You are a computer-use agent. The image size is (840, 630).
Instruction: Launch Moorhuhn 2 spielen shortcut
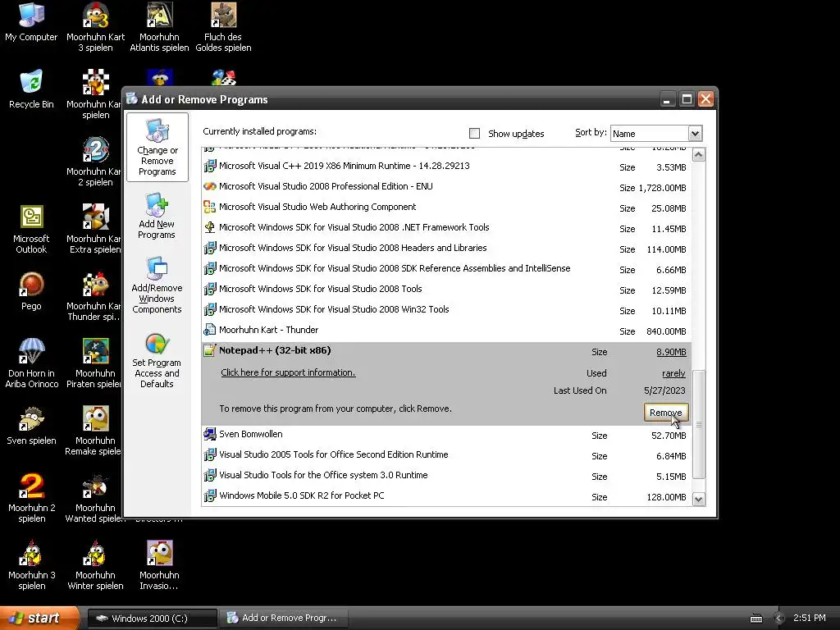[x=31, y=498]
